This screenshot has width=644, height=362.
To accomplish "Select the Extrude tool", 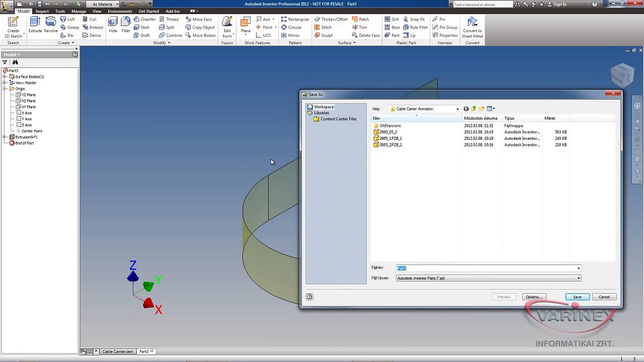I will (x=35, y=25).
